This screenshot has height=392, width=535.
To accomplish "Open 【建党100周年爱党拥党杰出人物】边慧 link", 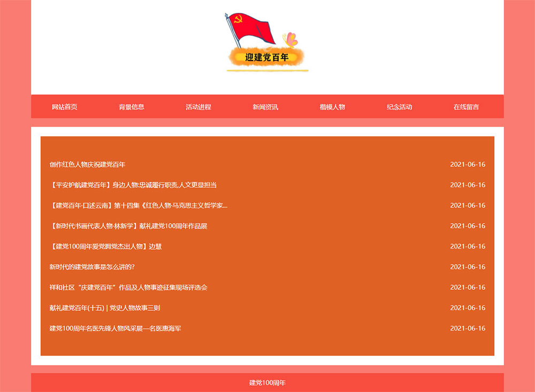I will click(105, 247).
